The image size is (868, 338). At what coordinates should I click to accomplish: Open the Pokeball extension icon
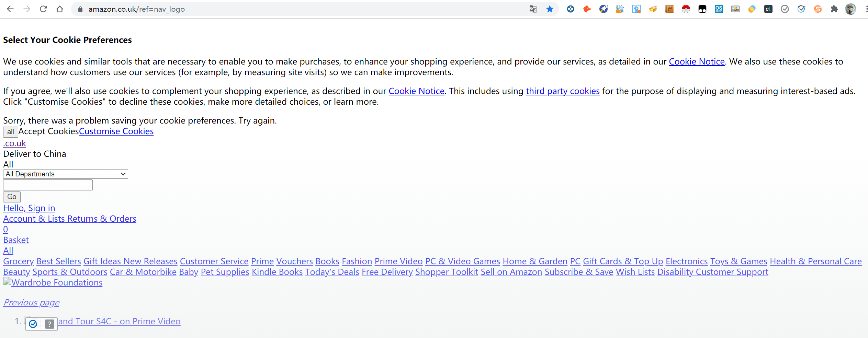[686, 9]
